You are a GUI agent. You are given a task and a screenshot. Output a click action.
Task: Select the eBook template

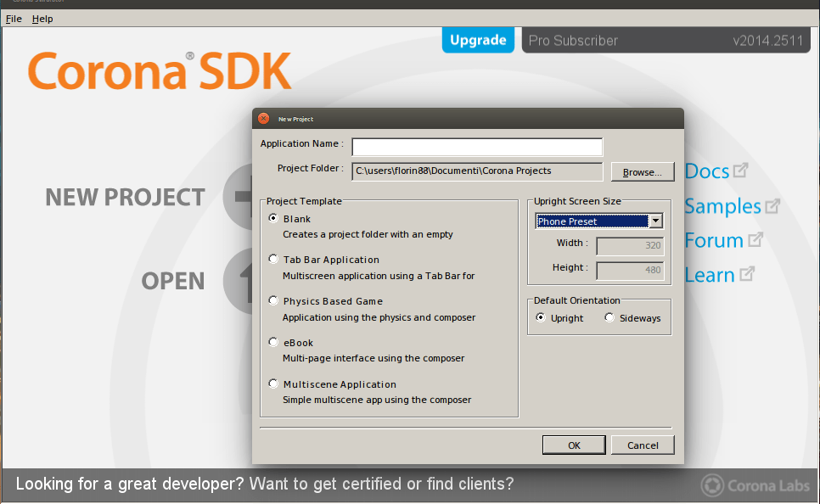coord(273,342)
